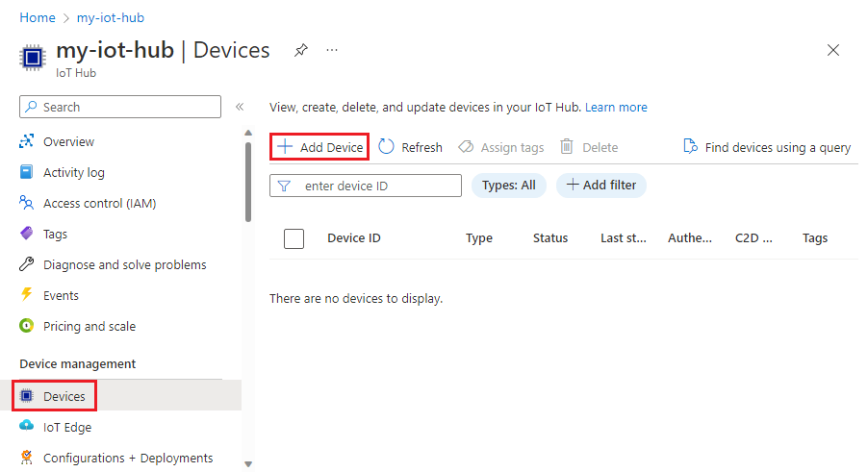Collapse the sidebar with the double chevron

click(240, 107)
